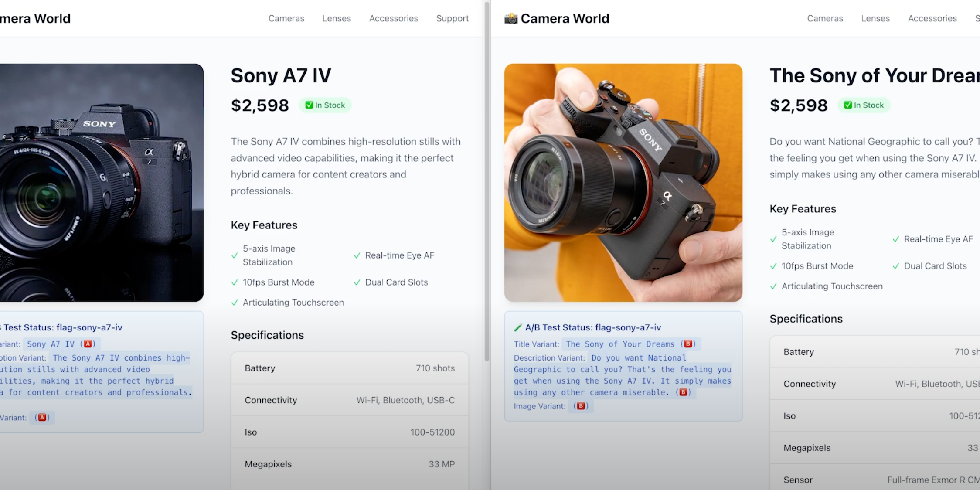The image size is (980, 490).
Task: Click the Sony camera in hand product photo
Action: point(623,183)
